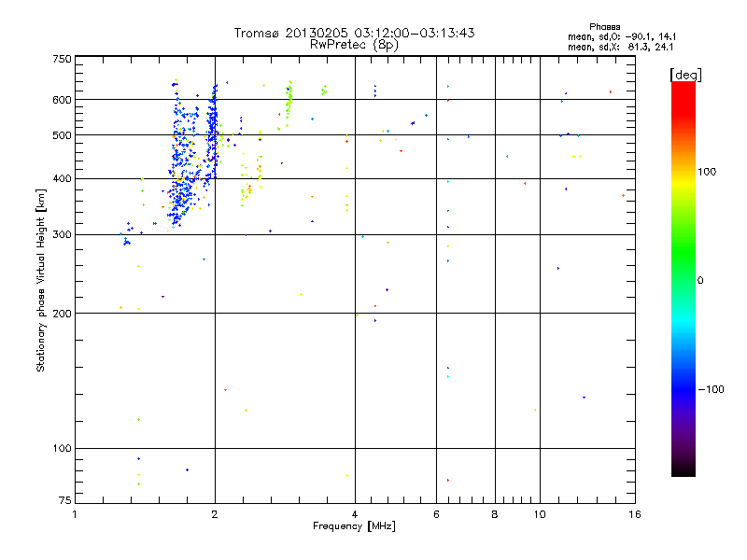747x560 pixels.
Task: Click the y-axis tick label '75'
Action: pyautogui.click(x=65, y=500)
